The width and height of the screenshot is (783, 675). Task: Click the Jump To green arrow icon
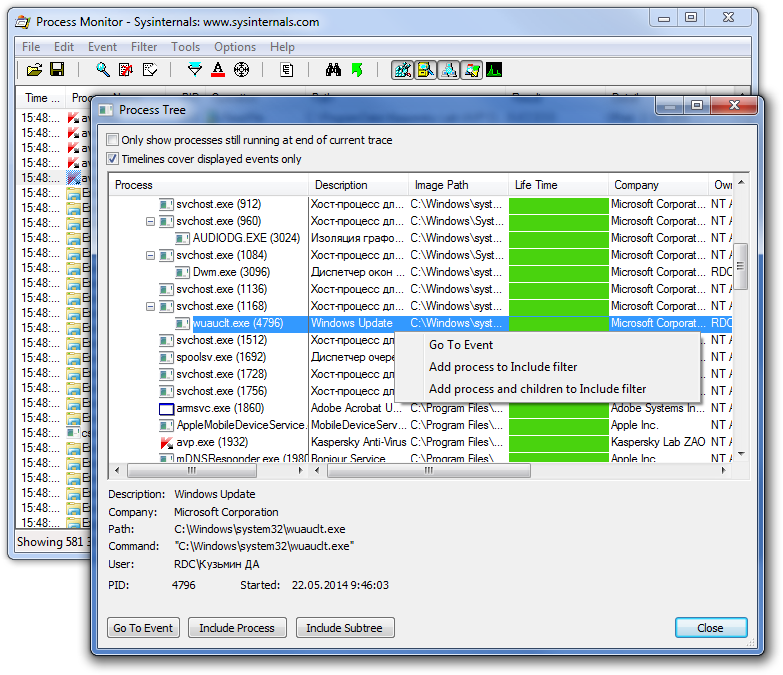click(357, 70)
